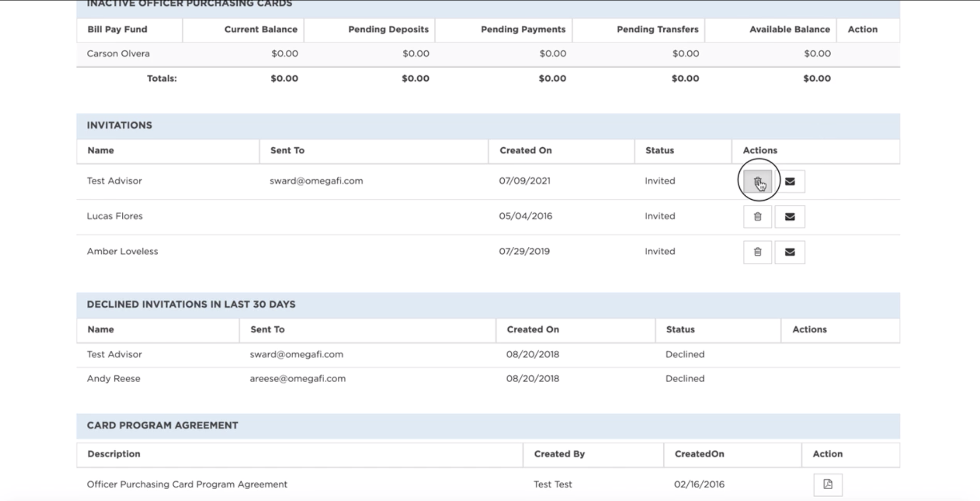This screenshot has width=980, height=501.
Task: Click the Card Program Agreement section heading
Action: (163, 425)
